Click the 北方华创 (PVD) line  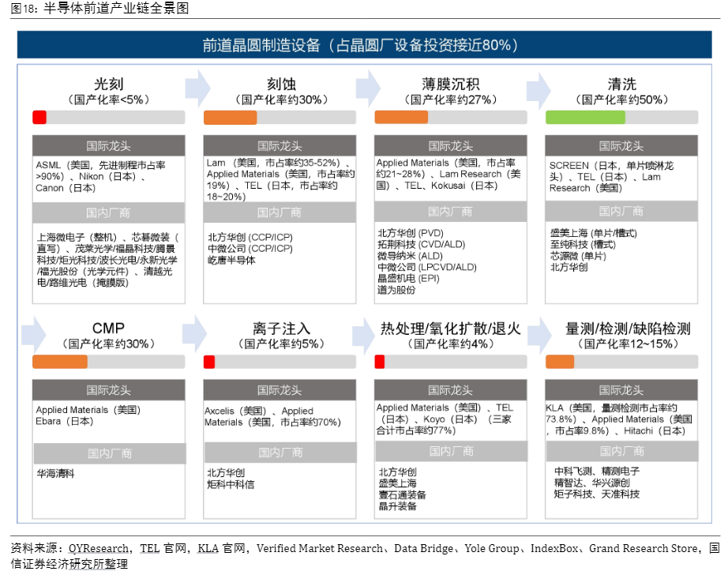tap(411, 233)
